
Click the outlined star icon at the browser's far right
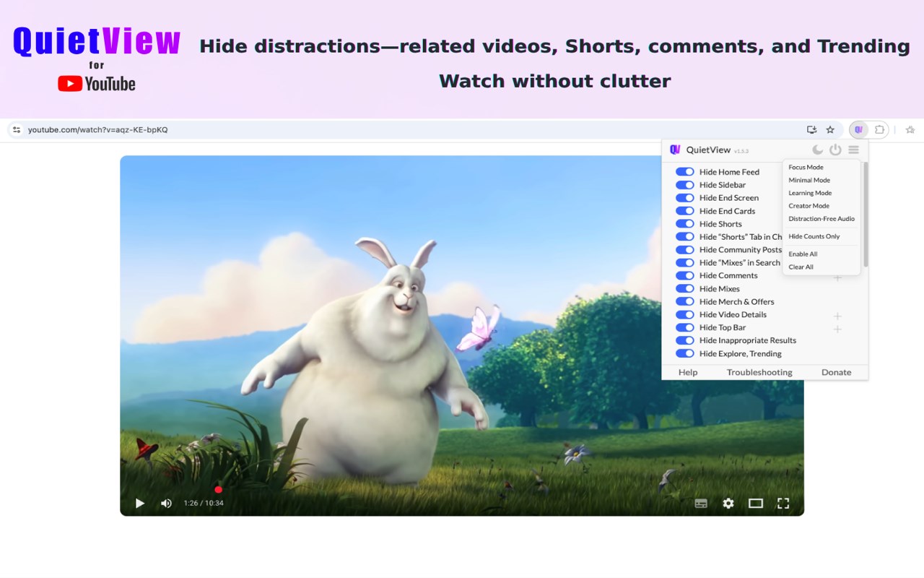pos(910,130)
